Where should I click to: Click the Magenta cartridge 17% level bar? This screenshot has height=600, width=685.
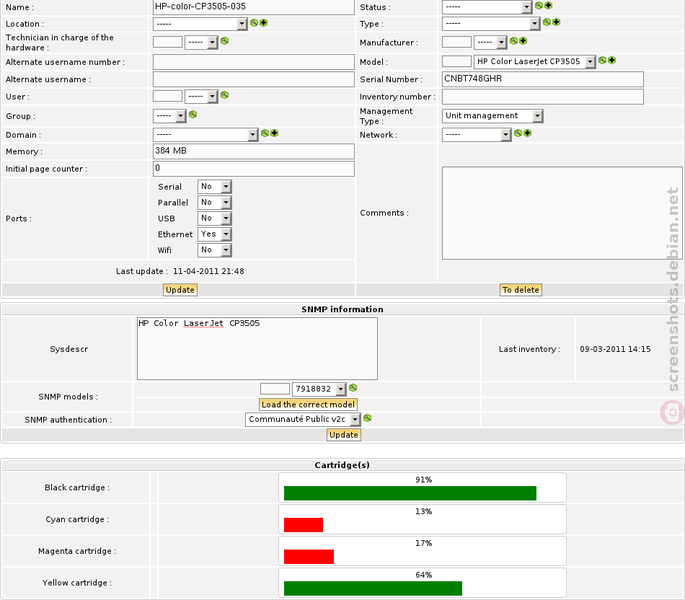[309, 557]
